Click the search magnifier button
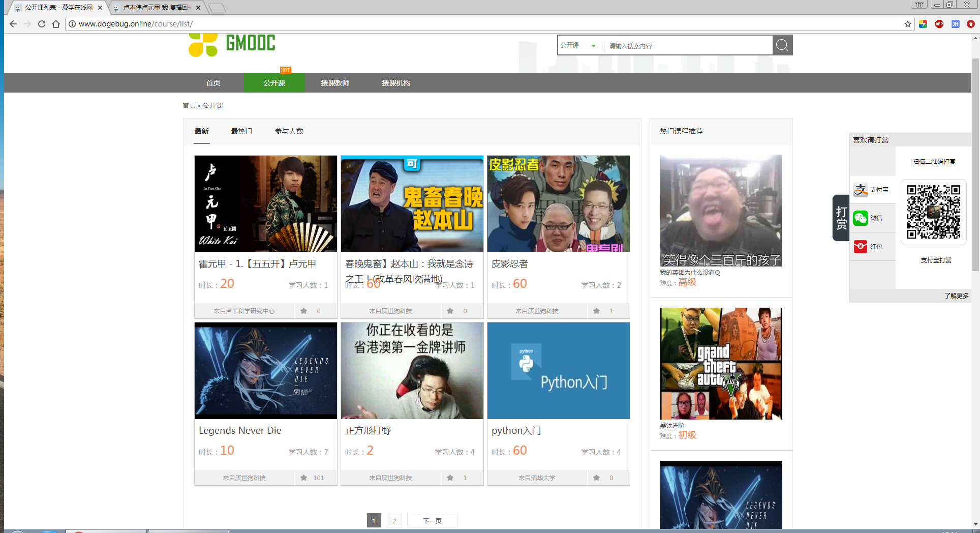Viewport: 980px width, 533px height. click(x=782, y=45)
